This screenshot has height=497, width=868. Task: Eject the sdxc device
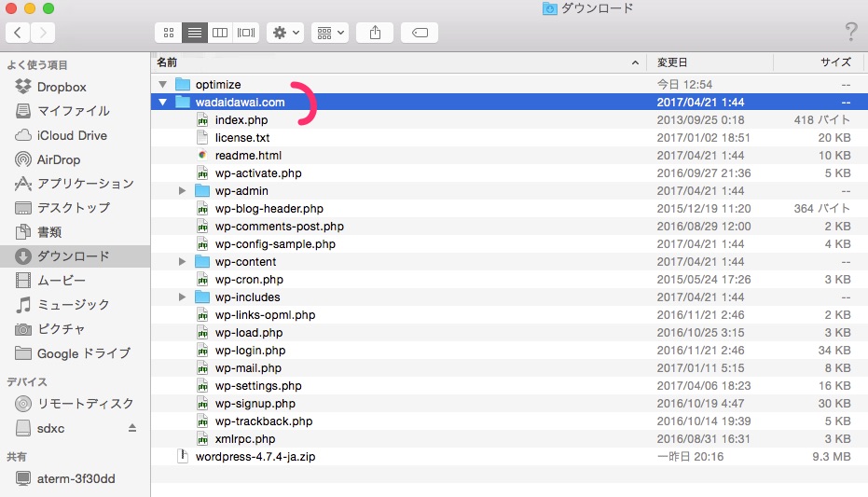click(x=132, y=428)
